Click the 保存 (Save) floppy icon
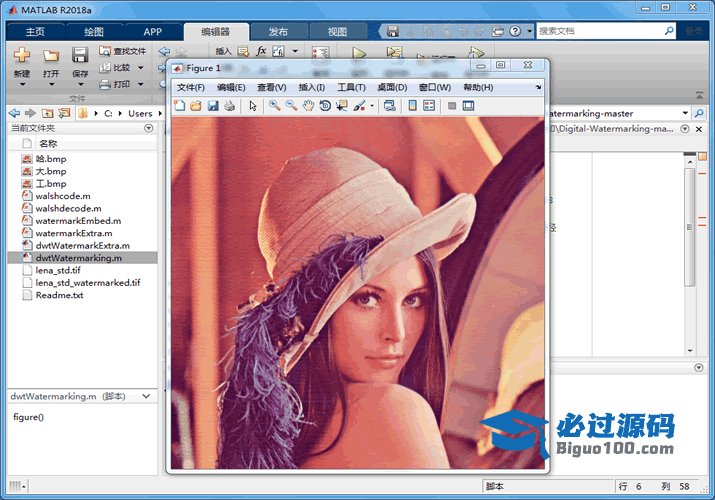Screen dimensions: 715x500 80,55
